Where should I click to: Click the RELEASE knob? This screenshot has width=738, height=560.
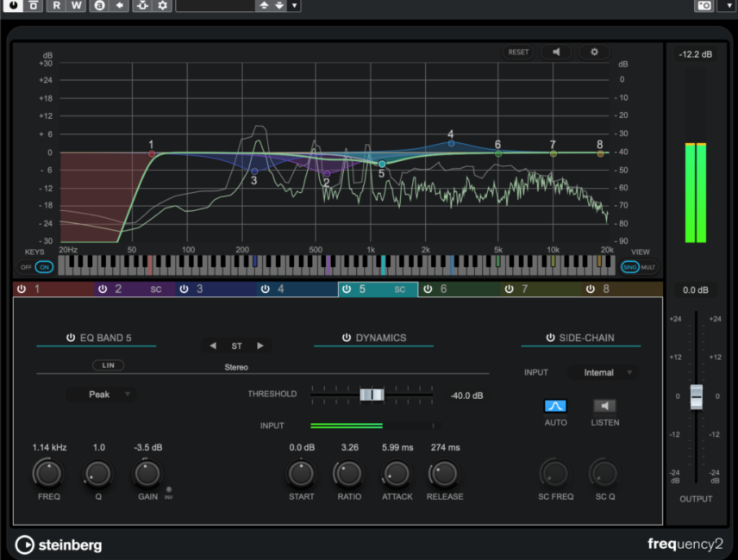444,473
